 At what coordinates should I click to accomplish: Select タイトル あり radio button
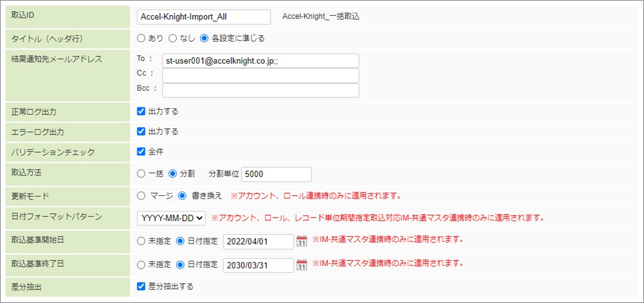click(x=141, y=38)
